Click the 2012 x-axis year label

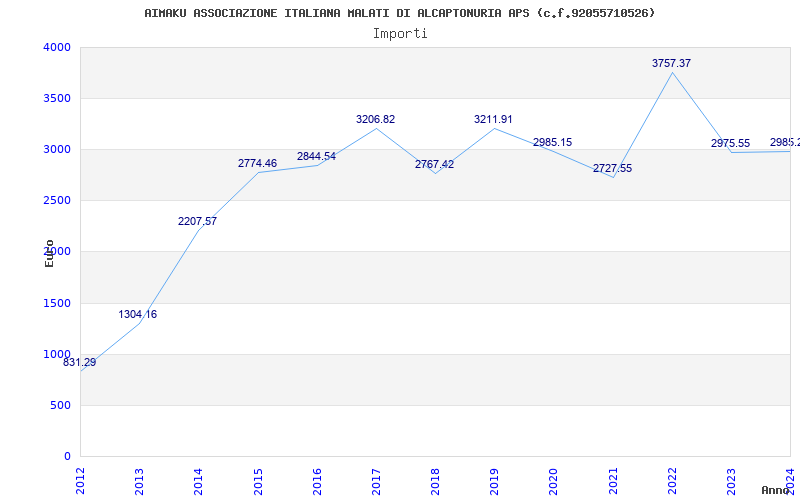80,481
